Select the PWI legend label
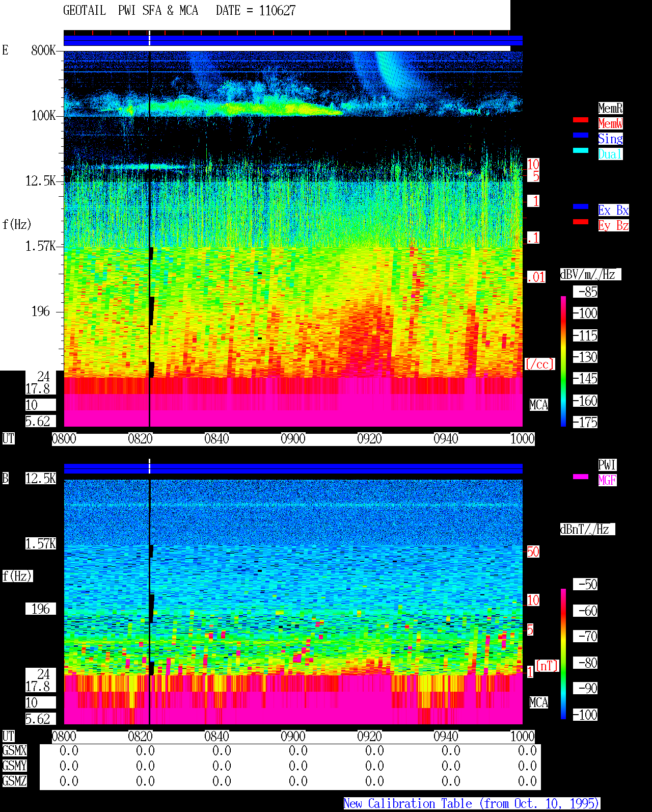652x812 pixels. (x=607, y=465)
